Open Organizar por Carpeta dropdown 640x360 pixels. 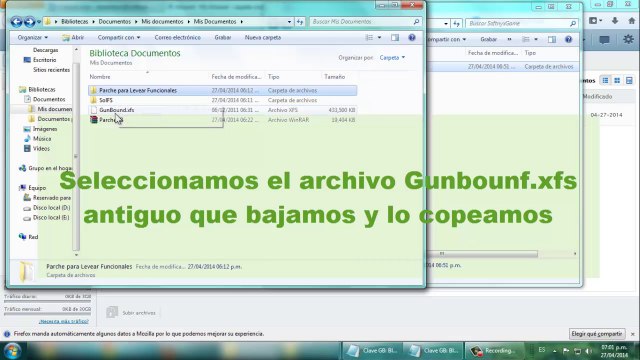click(x=392, y=58)
